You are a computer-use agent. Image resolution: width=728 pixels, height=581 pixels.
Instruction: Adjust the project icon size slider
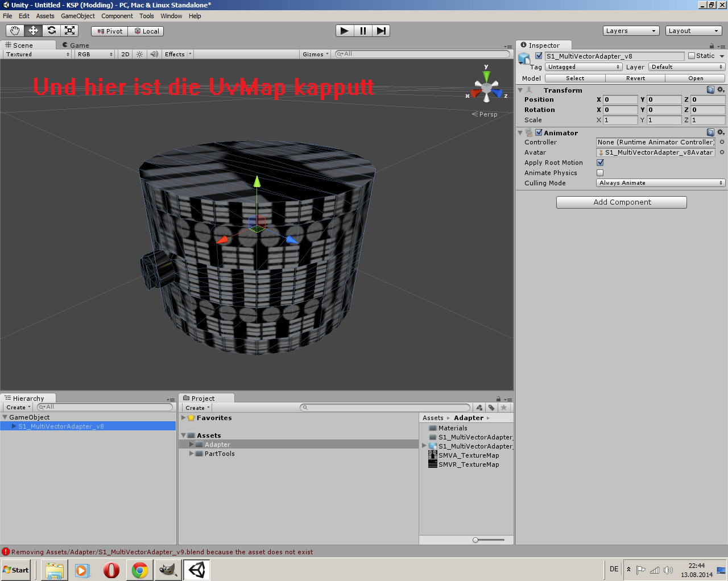tap(475, 540)
